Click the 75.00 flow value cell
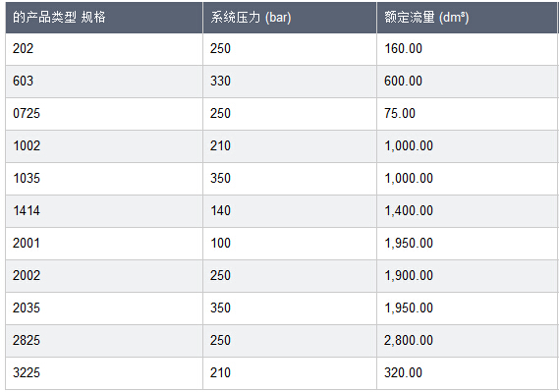The image size is (559, 392). coord(468,114)
